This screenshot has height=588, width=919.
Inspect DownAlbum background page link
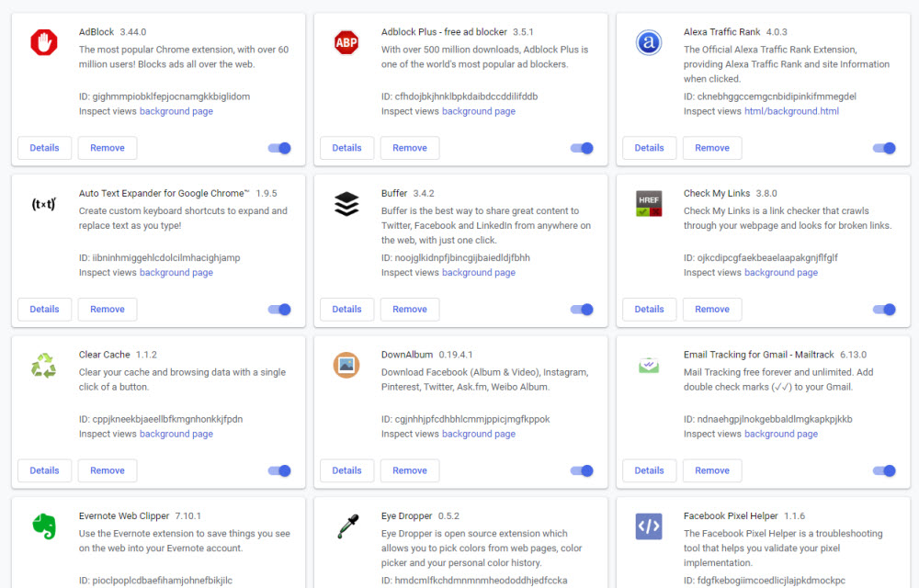coord(479,434)
